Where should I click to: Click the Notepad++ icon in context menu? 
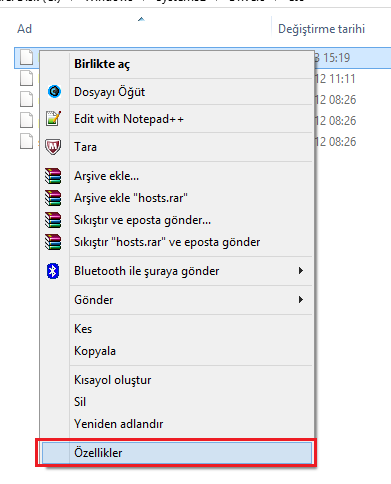[x=53, y=118]
